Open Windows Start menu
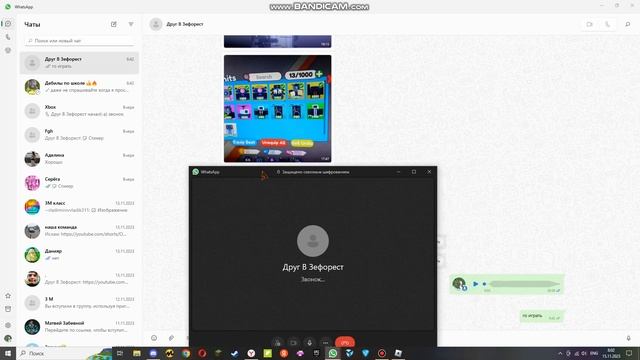This screenshot has height=360, width=640. tap(8, 353)
